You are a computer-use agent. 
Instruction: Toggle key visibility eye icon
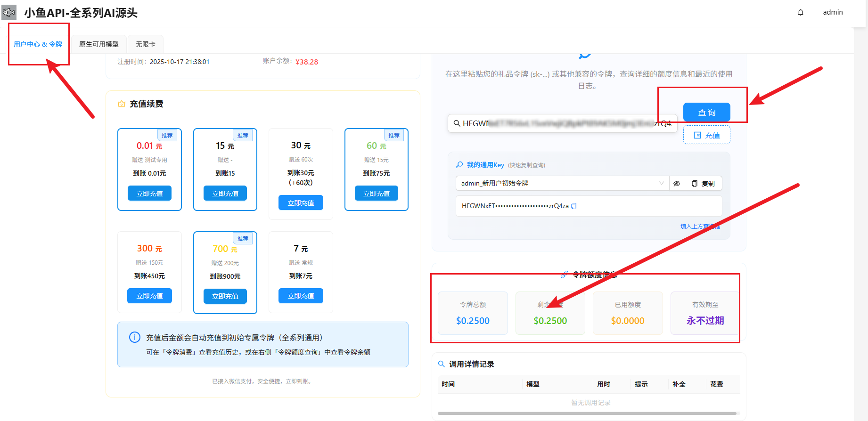coord(677,184)
